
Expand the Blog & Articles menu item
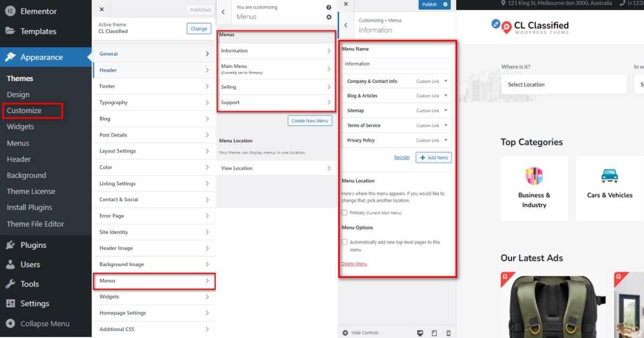tap(397, 95)
